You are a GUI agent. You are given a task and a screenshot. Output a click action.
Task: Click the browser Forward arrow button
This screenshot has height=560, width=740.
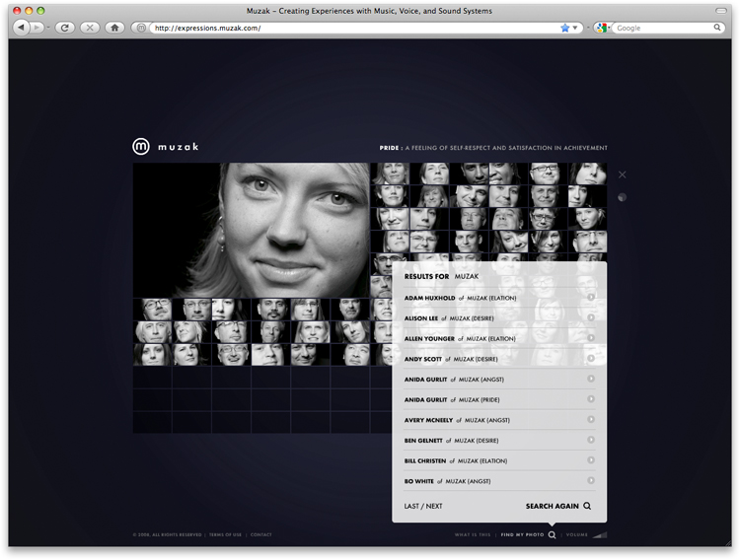tap(37, 28)
